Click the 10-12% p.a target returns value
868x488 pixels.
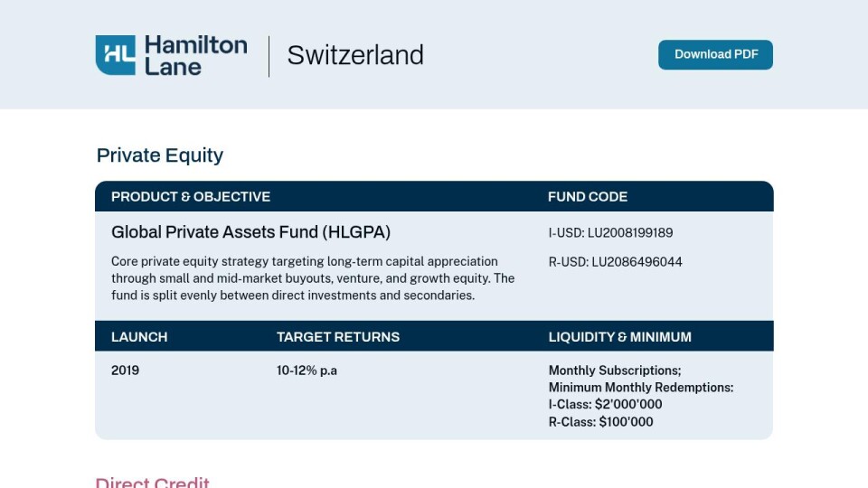(307, 371)
